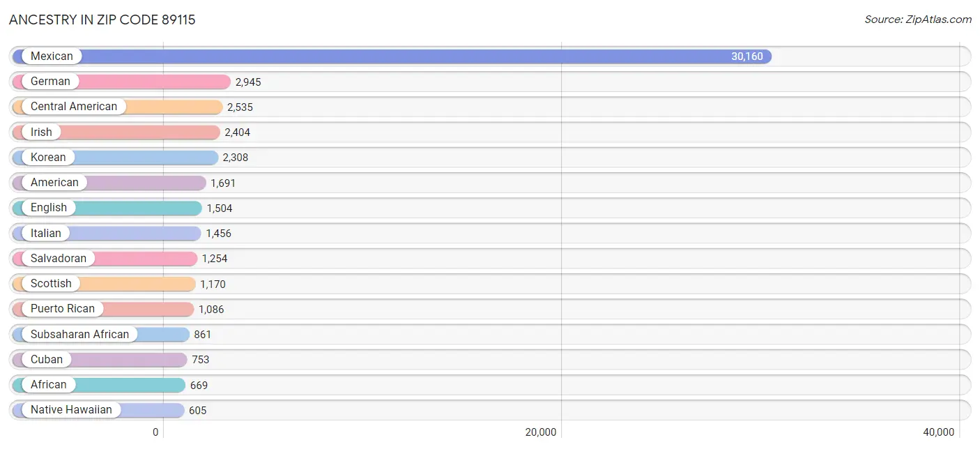
Task: Click the 40,000 axis label
Action: pos(940,432)
